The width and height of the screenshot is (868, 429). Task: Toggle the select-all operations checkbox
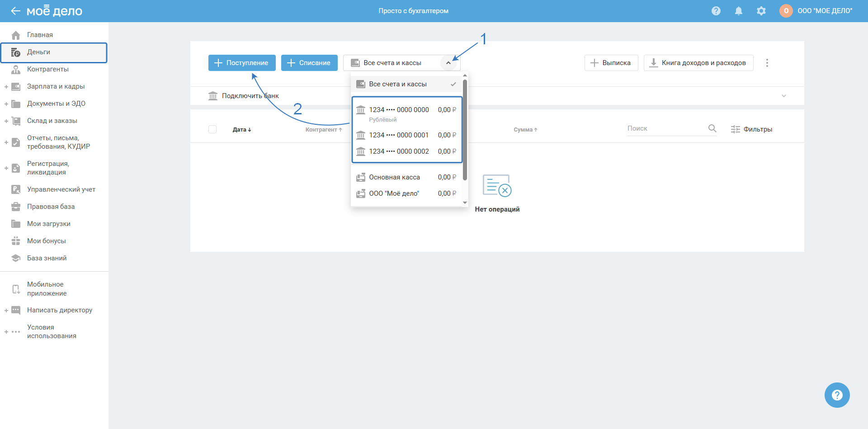(212, 129)
